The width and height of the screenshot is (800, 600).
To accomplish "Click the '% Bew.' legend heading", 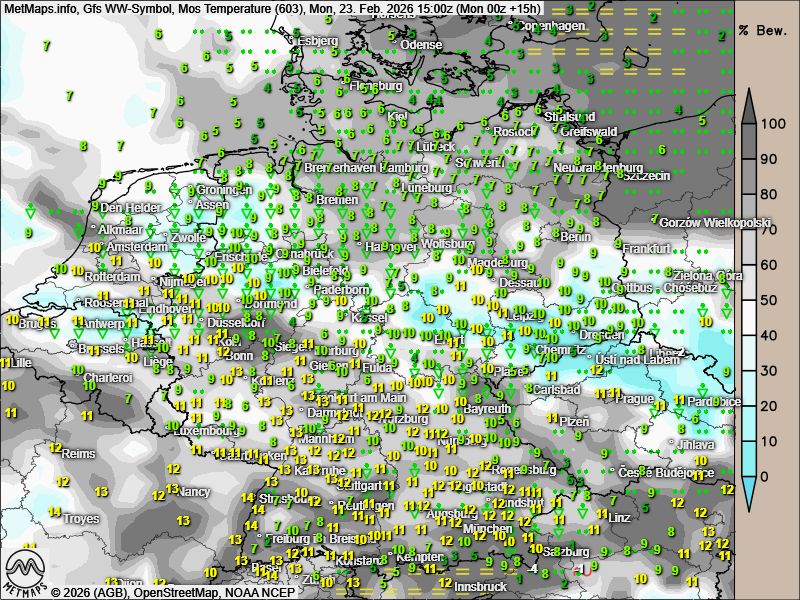I will (758, 30).
